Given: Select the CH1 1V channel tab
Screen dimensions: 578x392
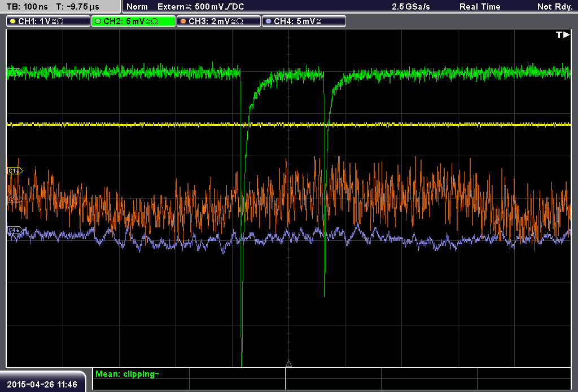Looking at the screenshot, I should pos(49,21).
